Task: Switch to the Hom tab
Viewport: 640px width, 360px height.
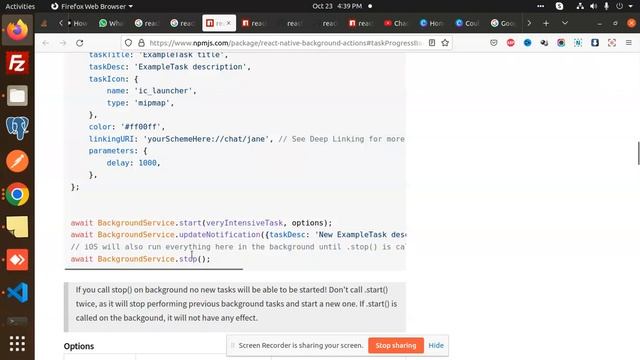Action: coord(431,23)
